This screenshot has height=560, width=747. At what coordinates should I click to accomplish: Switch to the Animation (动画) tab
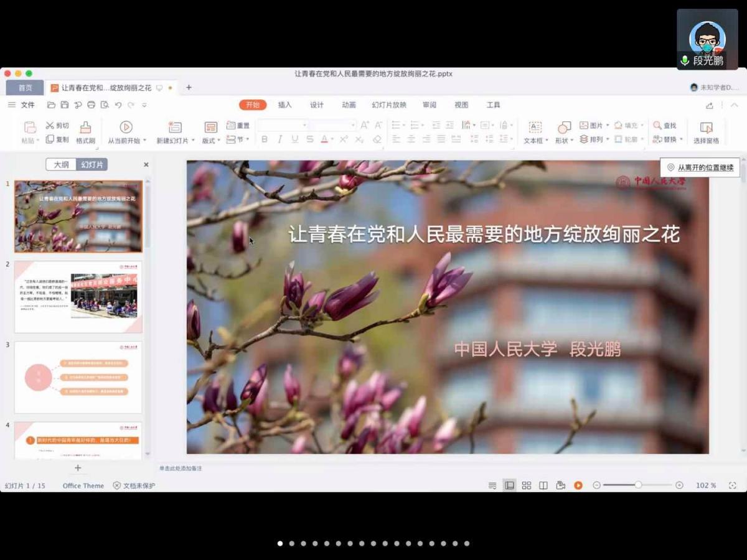click(349, 105)
